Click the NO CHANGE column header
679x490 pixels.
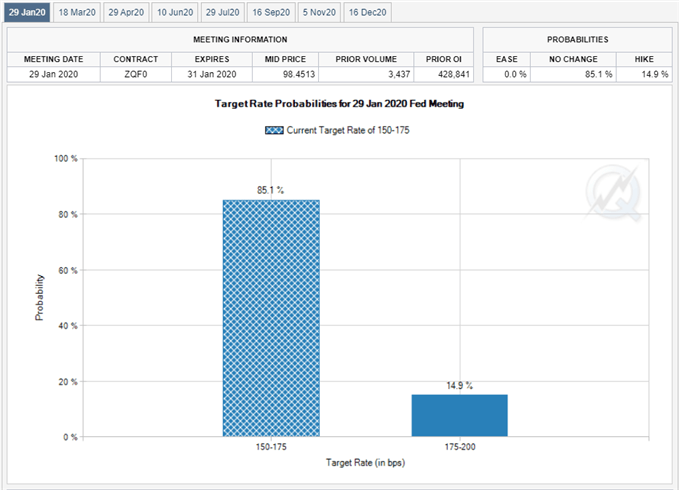[573, 59]
